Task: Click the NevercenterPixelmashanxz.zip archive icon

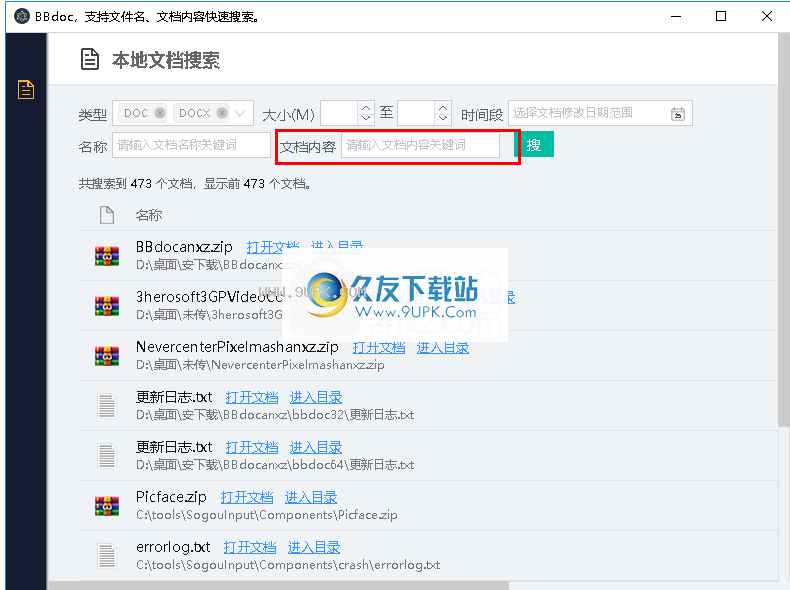Action: click(x=107, y=356)
